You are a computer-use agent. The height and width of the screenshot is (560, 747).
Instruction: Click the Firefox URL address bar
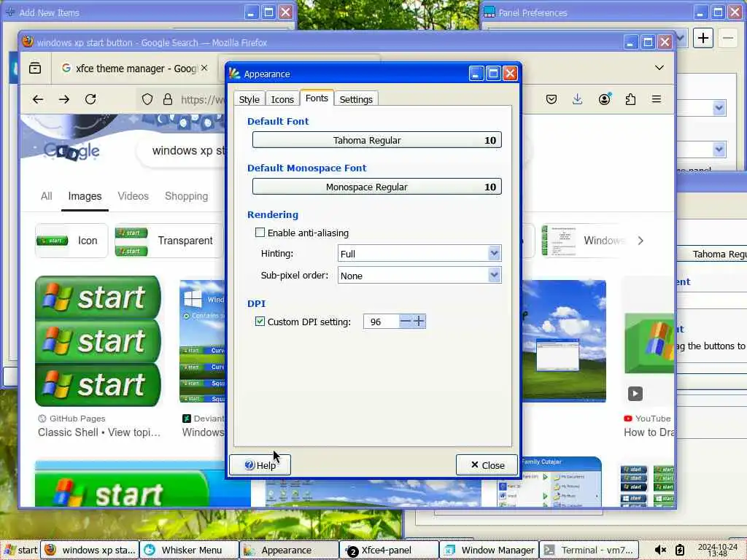180,99
